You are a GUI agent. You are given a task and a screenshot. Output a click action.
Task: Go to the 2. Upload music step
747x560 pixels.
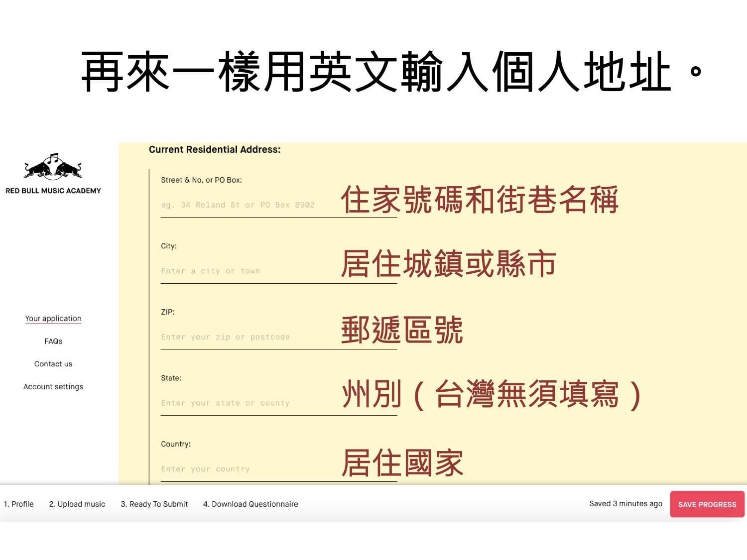(x=77, y=504)
